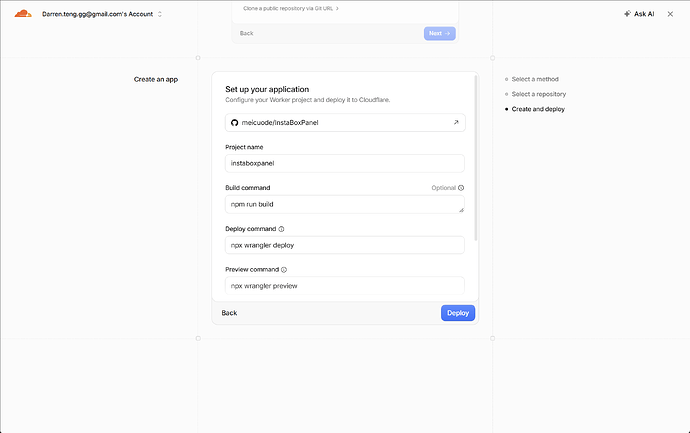Screen dimensions: 690x433
Task: Open meicuode/InstaBoxPanel repository external link arrow
Action: (456, 122)
